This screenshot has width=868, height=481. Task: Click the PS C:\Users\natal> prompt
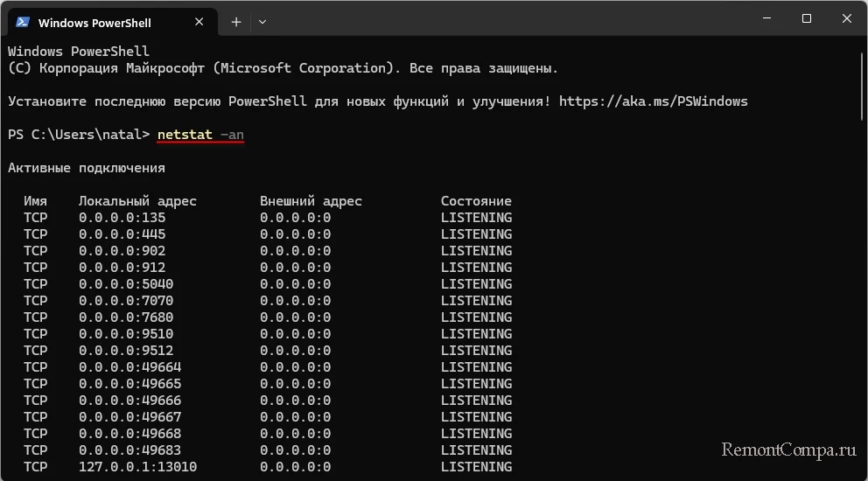(79, 135)
